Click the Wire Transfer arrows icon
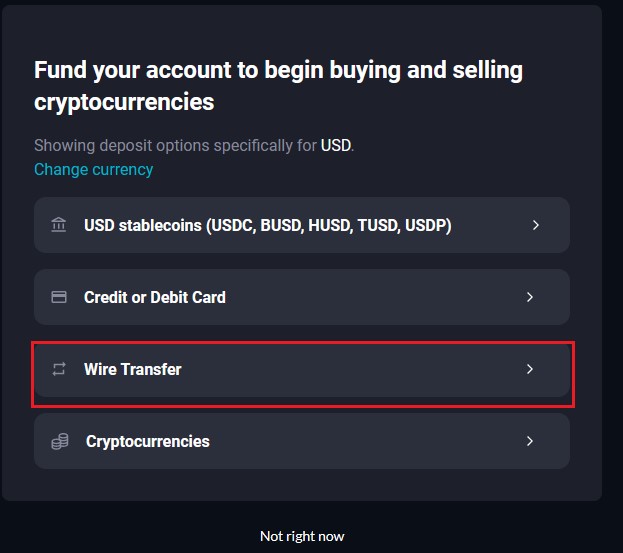This screenshot has width=623, height=553. 59,369
